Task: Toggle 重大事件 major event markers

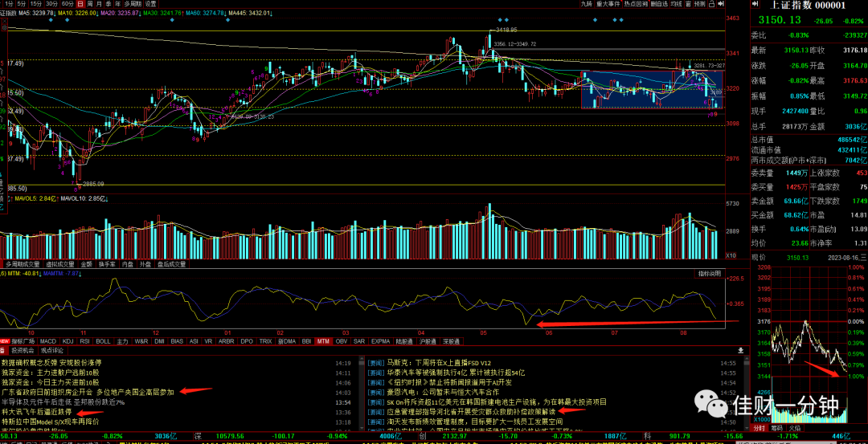Action: pos(608,4)
